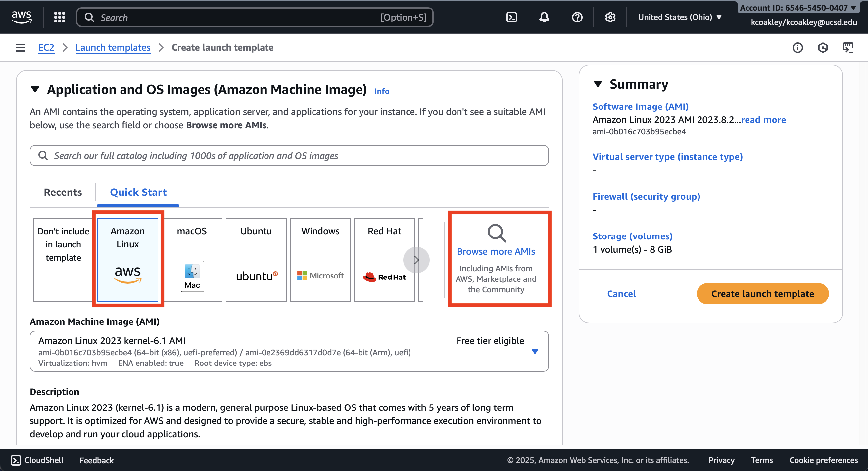
Task: Click the AMI catalog search field
Action: (x=289, y=155)
